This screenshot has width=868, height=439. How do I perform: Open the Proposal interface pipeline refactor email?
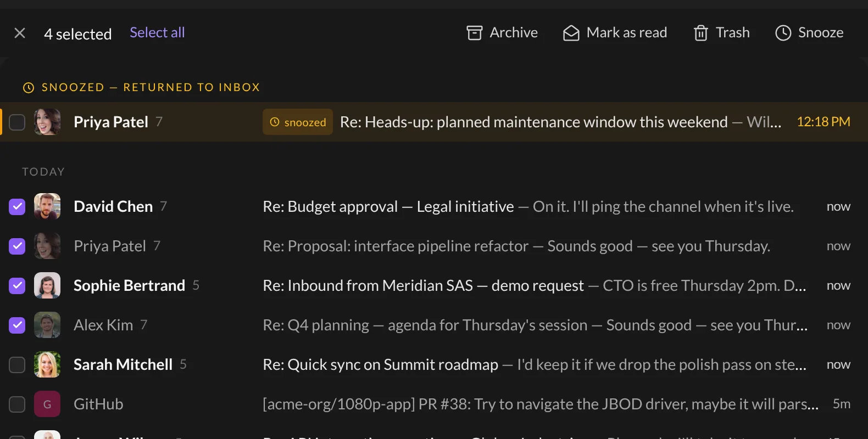[x=434, y=246]
